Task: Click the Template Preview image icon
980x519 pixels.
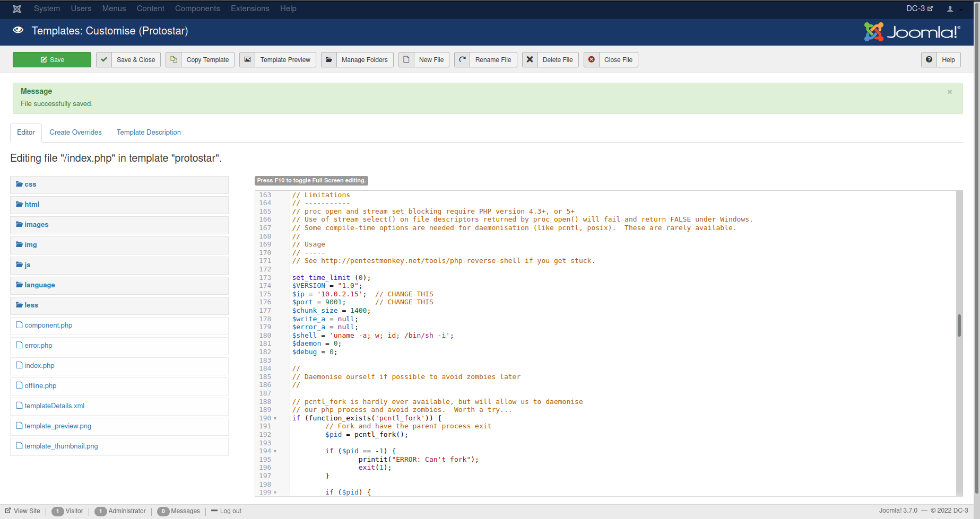Action: tap(247, 59)
